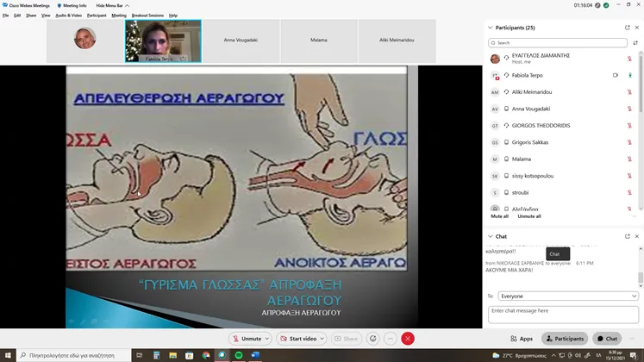The height and width of the screenshot is (362, 644).
Task: Expand video options arrow beside Start video
Action: pyautogui.click(x=323, y=339)
